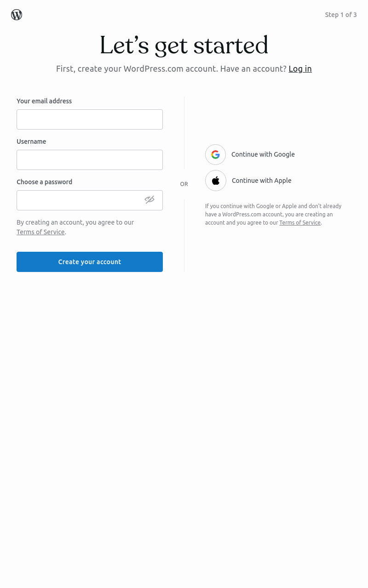Select Continue with Apple text
The height and width of the screenshot is (588, 368).
tap(262, 181)
